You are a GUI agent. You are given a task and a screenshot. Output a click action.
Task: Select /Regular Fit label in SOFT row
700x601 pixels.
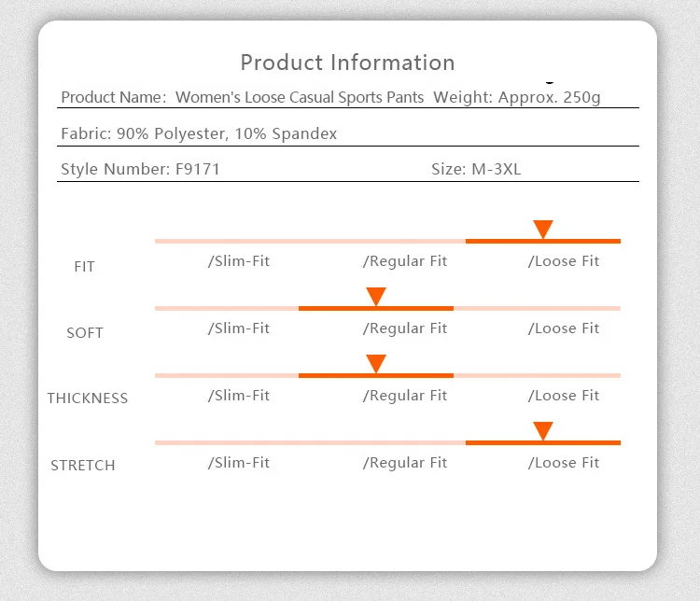click(405, 328)
